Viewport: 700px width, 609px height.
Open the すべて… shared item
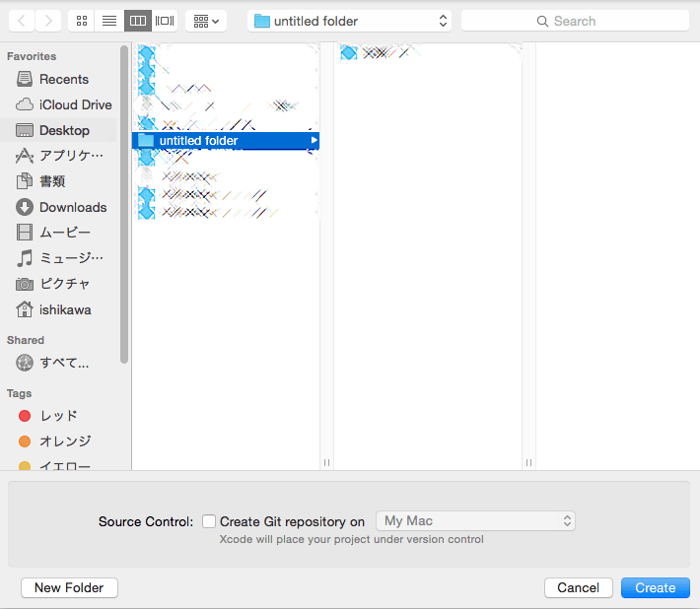pos(58,363)
